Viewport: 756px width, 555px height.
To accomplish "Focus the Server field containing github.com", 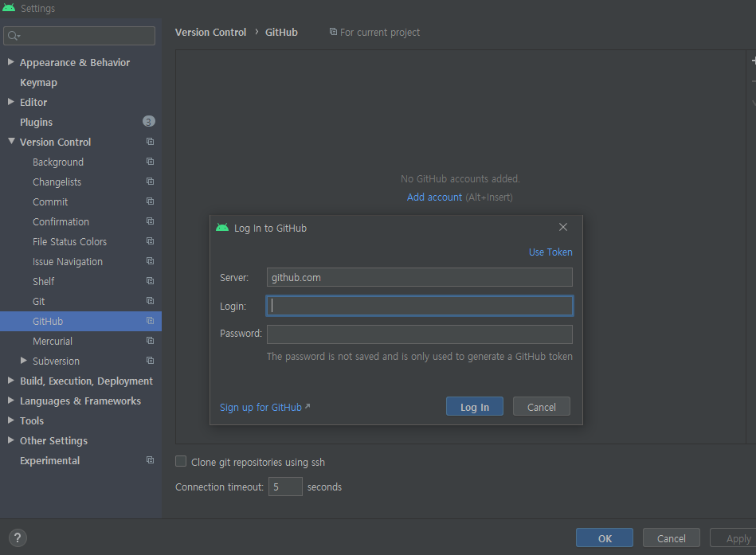I will coord(420,277).
